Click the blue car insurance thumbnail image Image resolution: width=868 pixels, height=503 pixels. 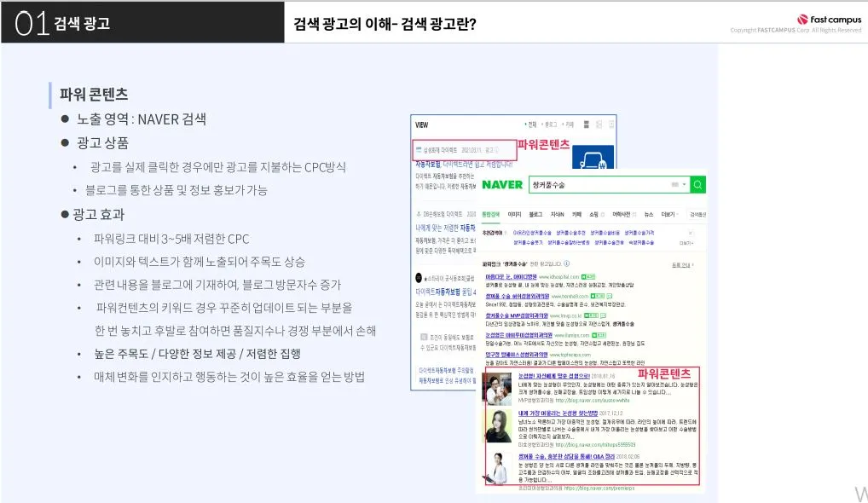[x=593, y=157]
